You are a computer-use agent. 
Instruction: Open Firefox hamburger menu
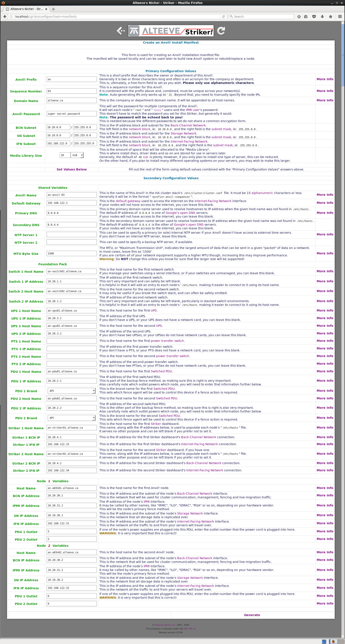click(340, 17)
